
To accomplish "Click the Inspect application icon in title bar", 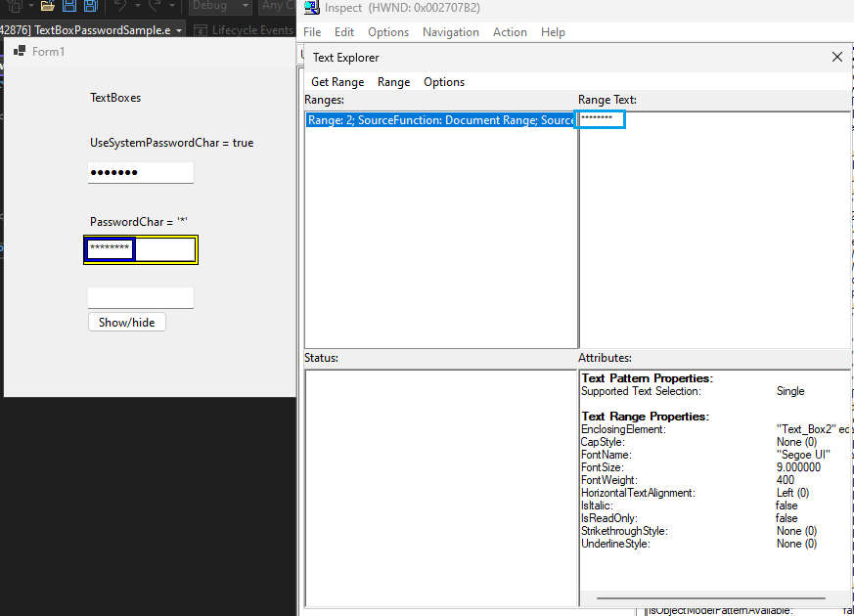I will [310, 8].
